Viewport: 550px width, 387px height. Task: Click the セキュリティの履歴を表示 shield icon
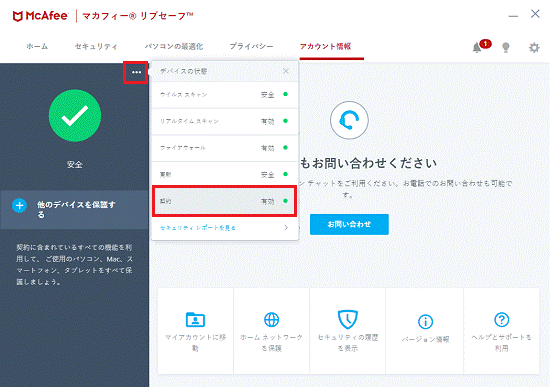point(348,319)
